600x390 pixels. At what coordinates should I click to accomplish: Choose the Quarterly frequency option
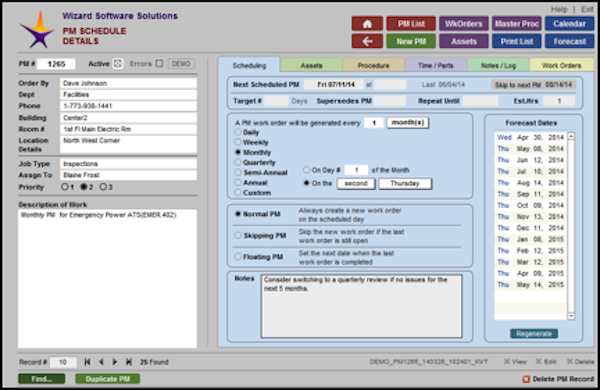pos(238,162)
